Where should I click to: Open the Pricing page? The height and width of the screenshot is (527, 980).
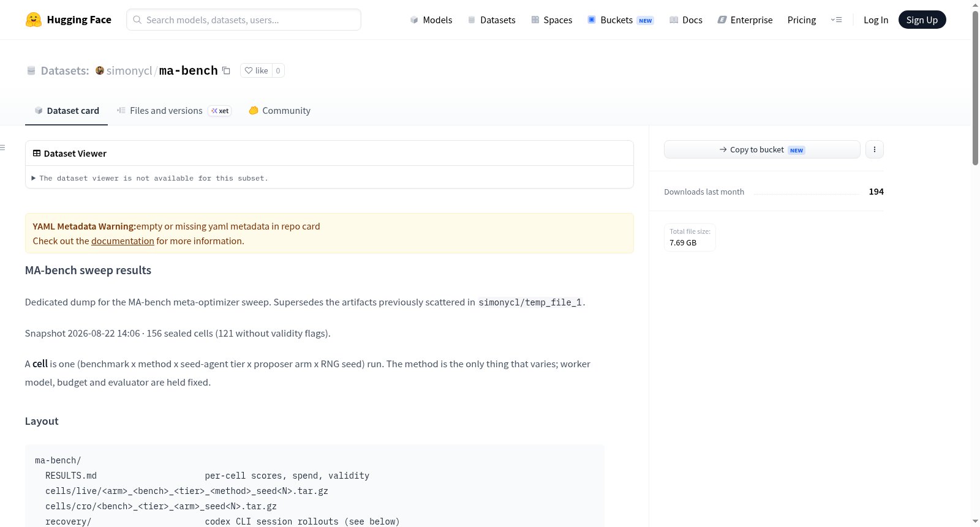tap(802, 20)
